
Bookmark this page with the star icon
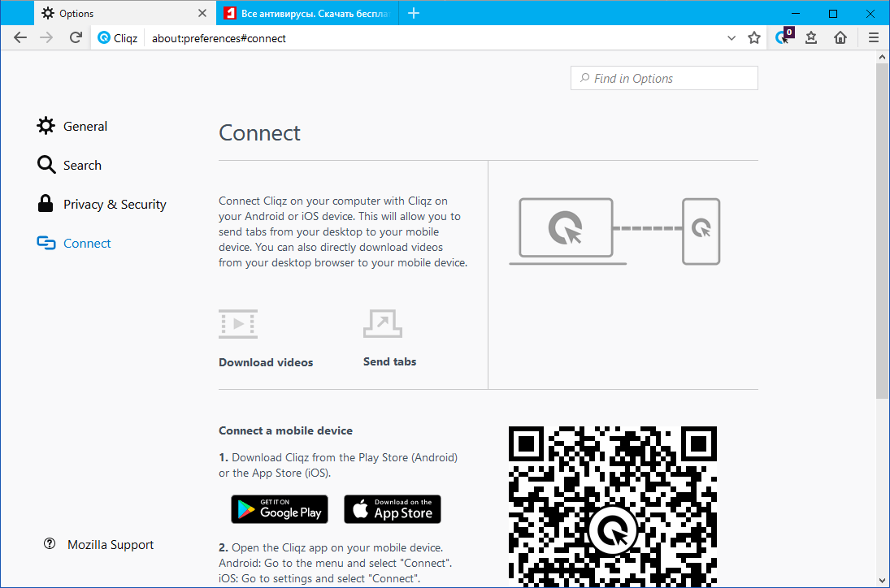(753, 38)
